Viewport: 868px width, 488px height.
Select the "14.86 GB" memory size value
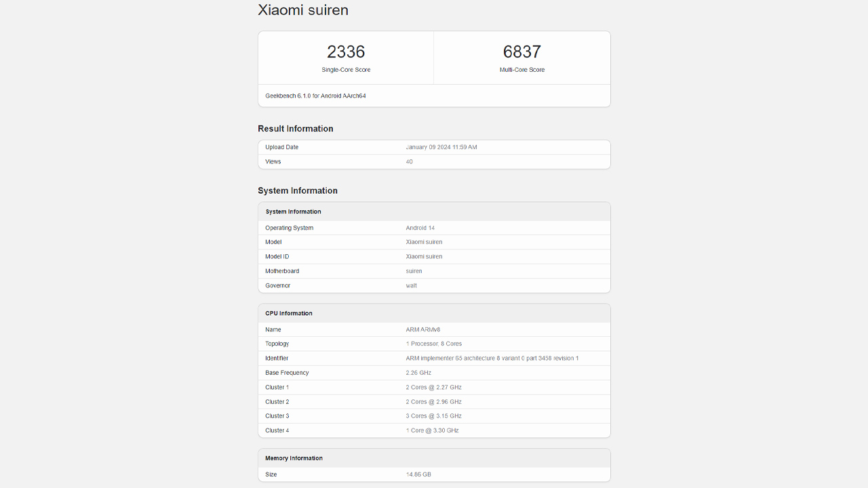418,474
